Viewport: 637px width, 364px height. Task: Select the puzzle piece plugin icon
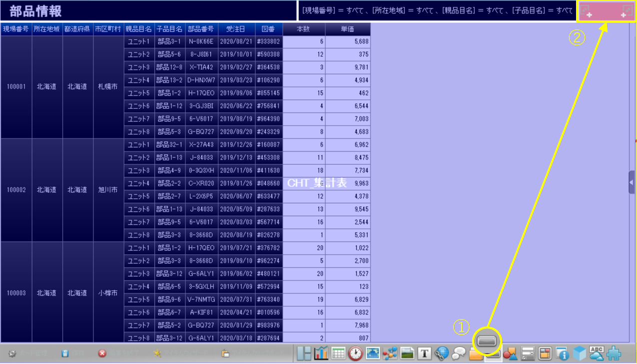click(x=614, y=354)
